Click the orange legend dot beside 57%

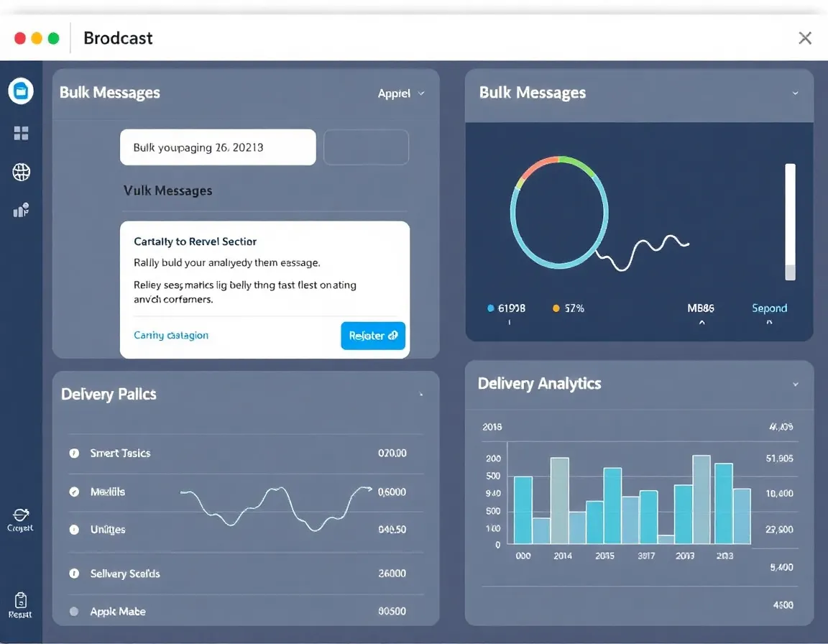pos(556,308)
